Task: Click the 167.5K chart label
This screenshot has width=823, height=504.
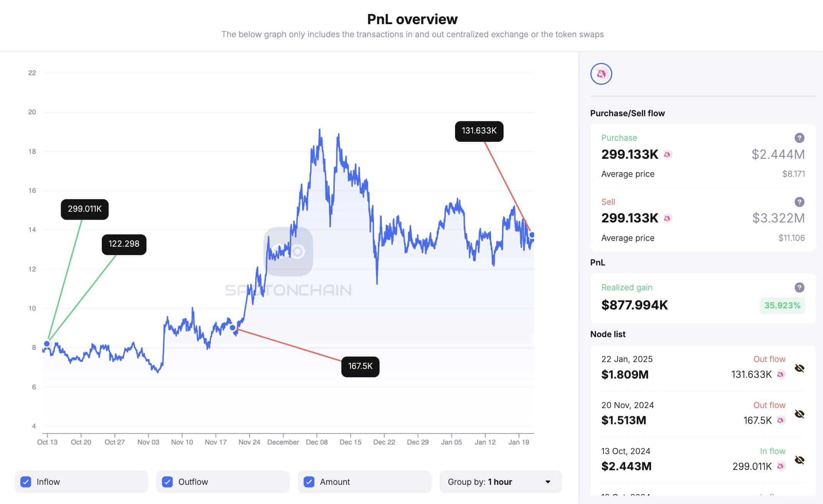Action: tap(360, 367)
